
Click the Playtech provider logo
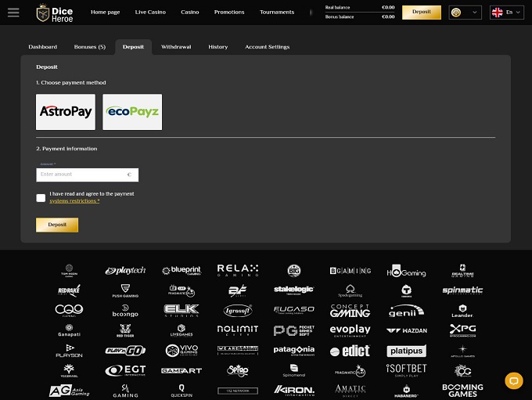(x=125, y=271)
